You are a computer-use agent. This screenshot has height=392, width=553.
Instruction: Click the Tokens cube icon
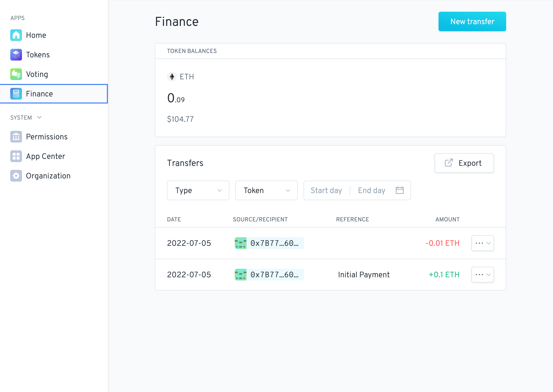[16, 55]
